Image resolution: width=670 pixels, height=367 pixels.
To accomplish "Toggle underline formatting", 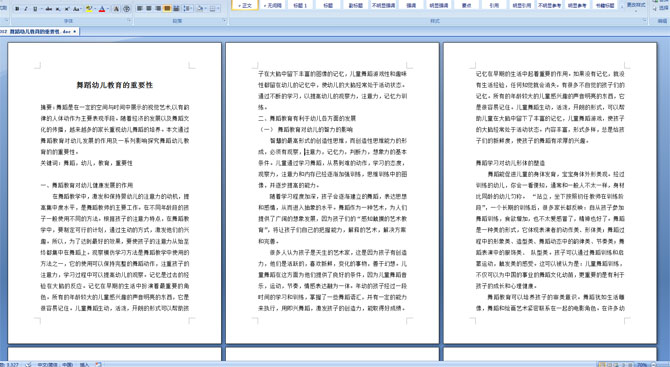I will (x=35, y=9).
